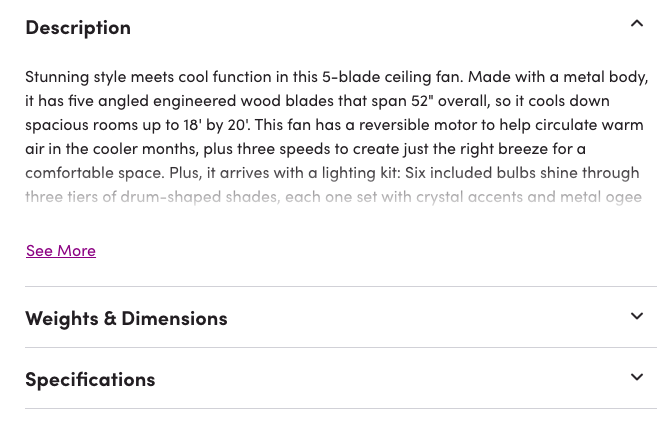Click the down chevron beside Weights & Dimensions

click(x=637, y=317)
